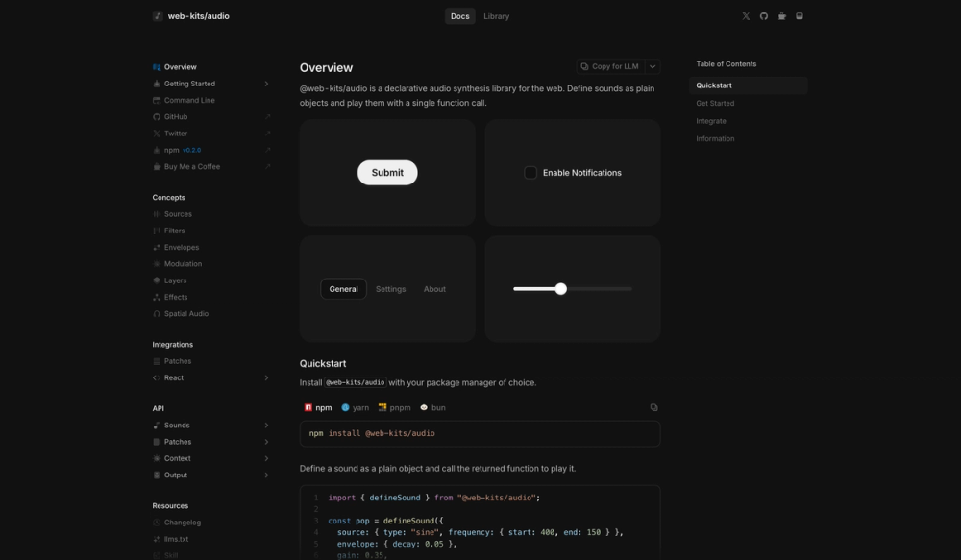
Task: Select the npm package manager tab
Action: tap(318, 407)
